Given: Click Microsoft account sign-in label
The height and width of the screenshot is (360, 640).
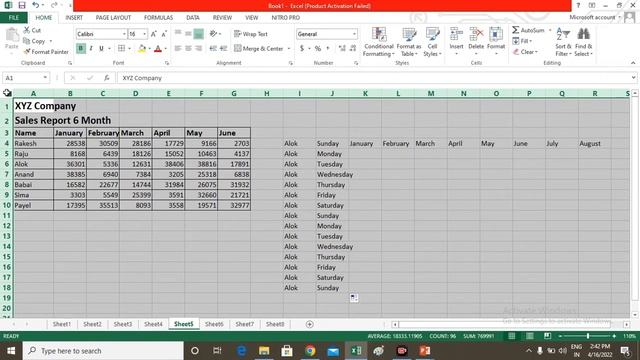Looking at the screenshot, I should point(592,17).
